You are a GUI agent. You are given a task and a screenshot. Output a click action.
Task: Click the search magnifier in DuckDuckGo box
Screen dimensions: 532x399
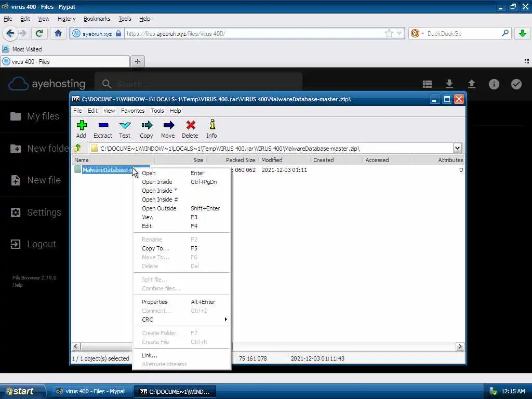tap(505, 33)
